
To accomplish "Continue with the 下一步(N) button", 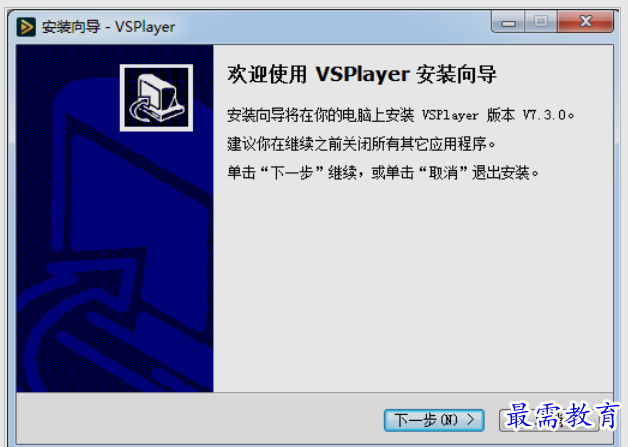I will coord(434,420).
